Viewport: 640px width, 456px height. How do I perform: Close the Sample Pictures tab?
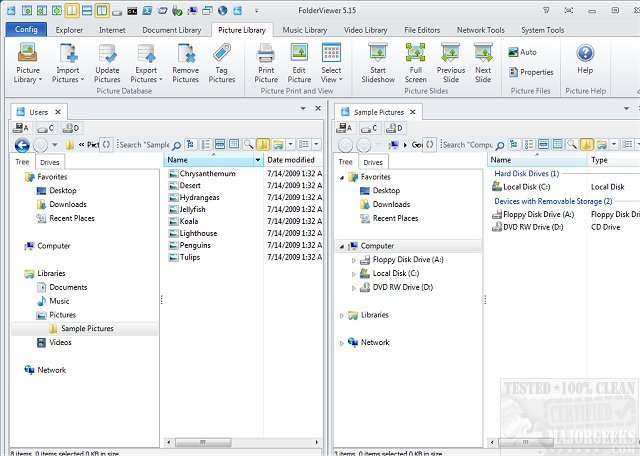click(413, 112)
